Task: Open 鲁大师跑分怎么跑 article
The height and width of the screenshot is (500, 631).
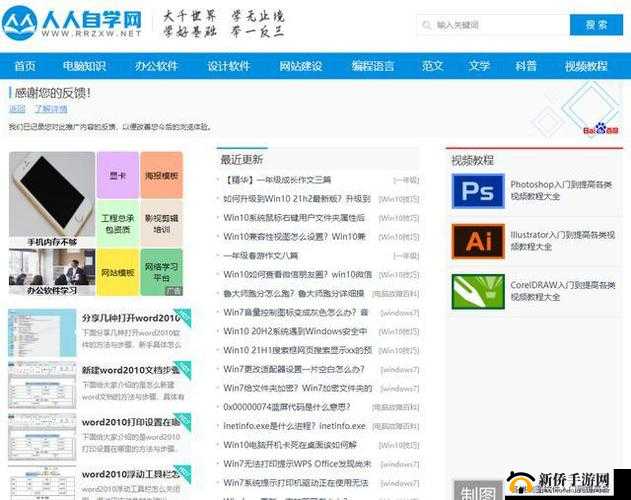Action: pyautogui.click(x=294, y=293)
